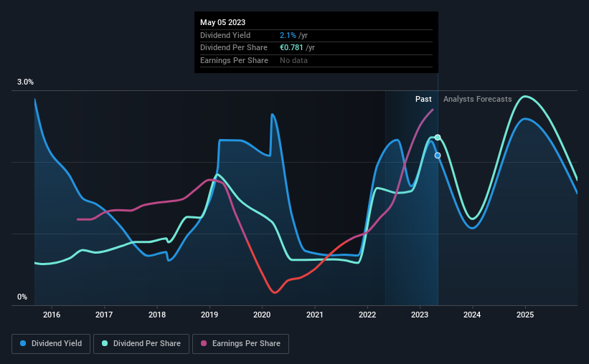
Task: Click the tooltip Dividend Yield row label
Action: 225,35
